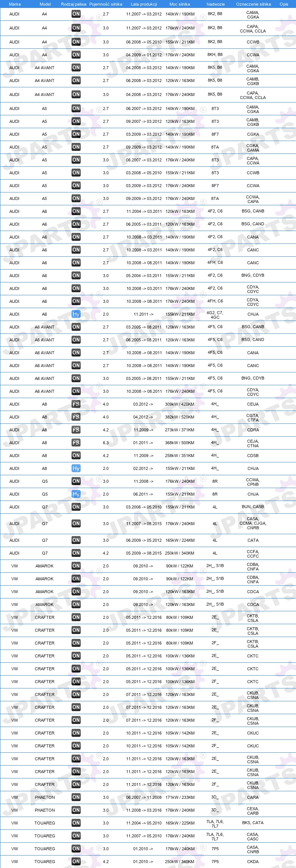Select the 171kW / 233KM power cell
This screenshot has width=296, height=868.
pos(180,797)
